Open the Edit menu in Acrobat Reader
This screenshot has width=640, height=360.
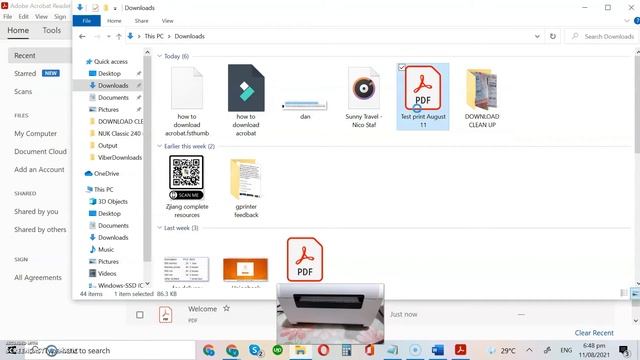pyautogui.click(x=24, y=17)
